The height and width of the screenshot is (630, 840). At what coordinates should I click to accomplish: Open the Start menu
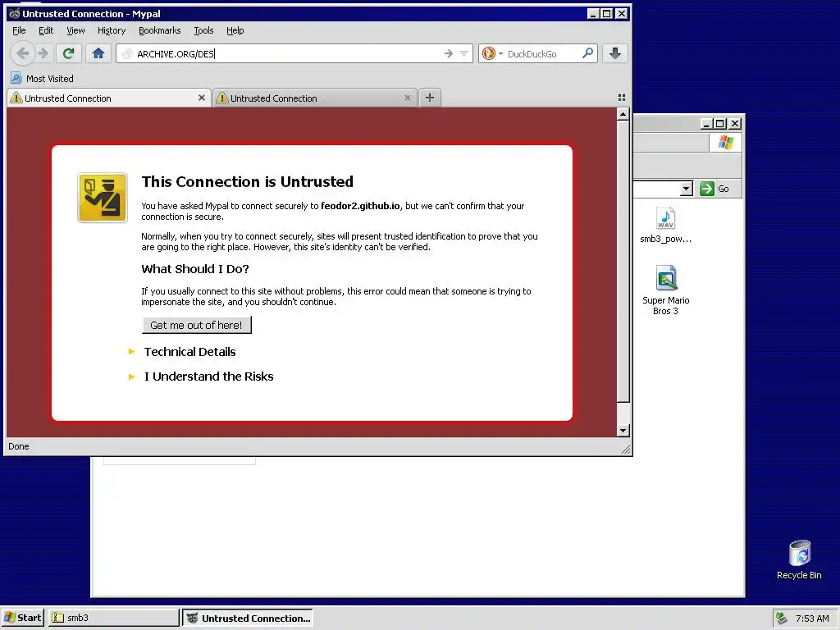pos(22,619)
